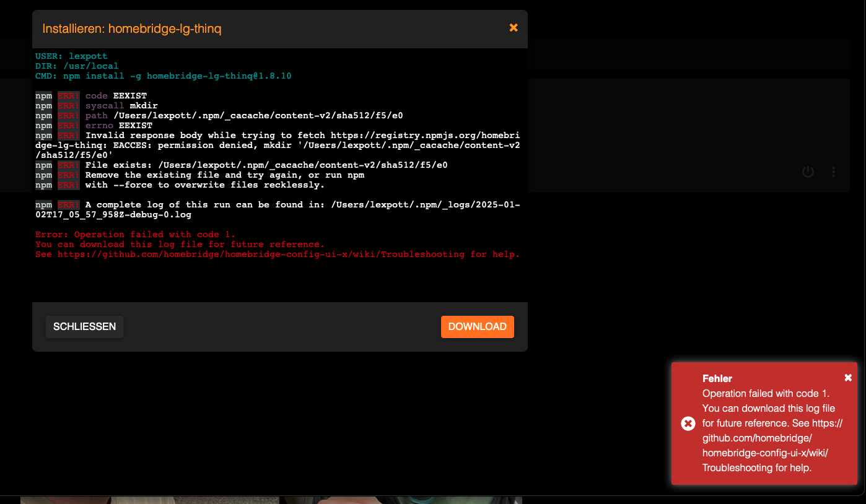Click the error circle icon in the toast
The image size is (866, 504).
click(x=688, y=424)
